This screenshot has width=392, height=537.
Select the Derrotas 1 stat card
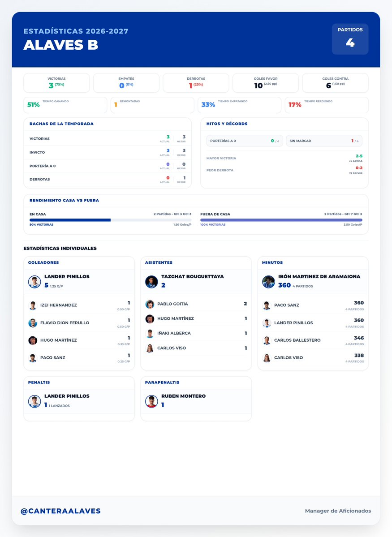click(x=196, y=83)
